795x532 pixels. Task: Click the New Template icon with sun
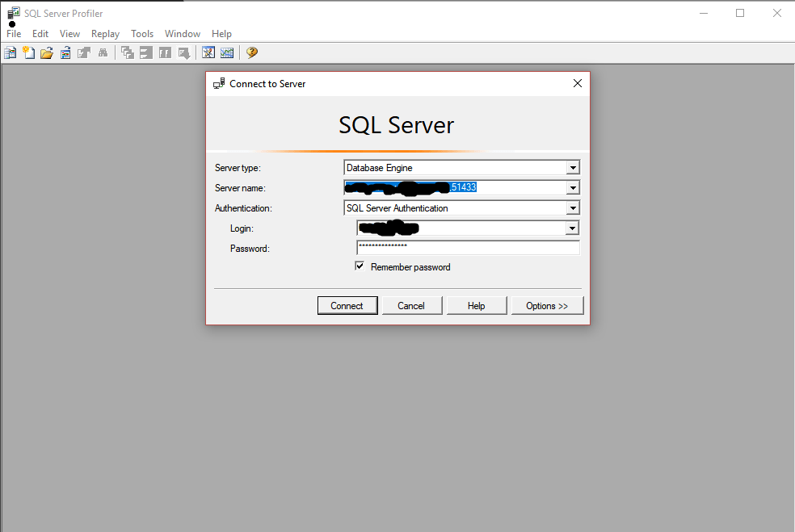coord(29,52)
